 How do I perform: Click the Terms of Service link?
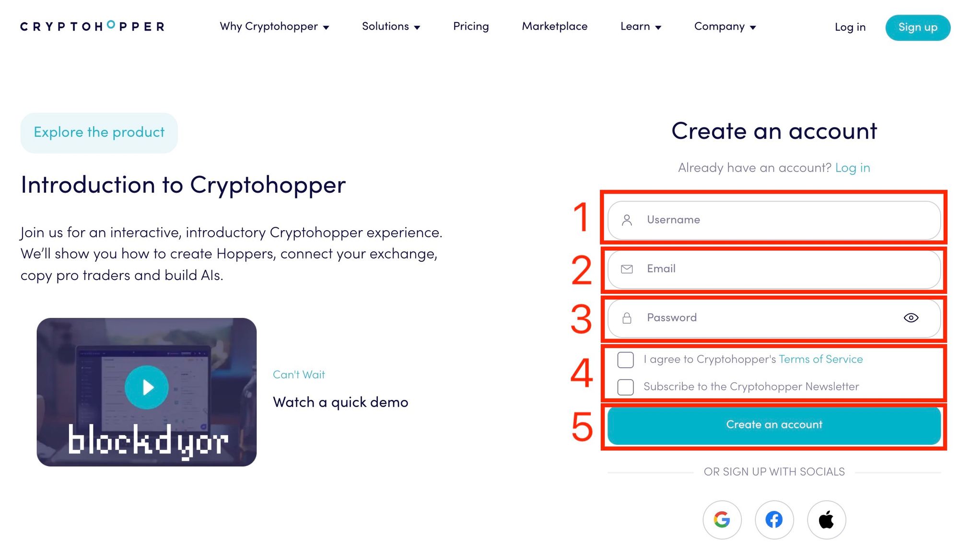tap(820, 359)
